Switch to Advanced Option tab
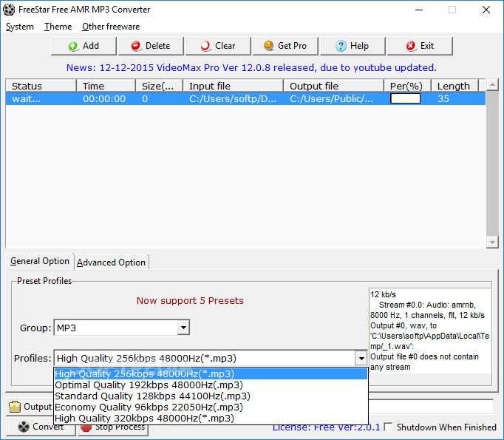This screenshot has height=440, width=504. [x=111, y=263]
